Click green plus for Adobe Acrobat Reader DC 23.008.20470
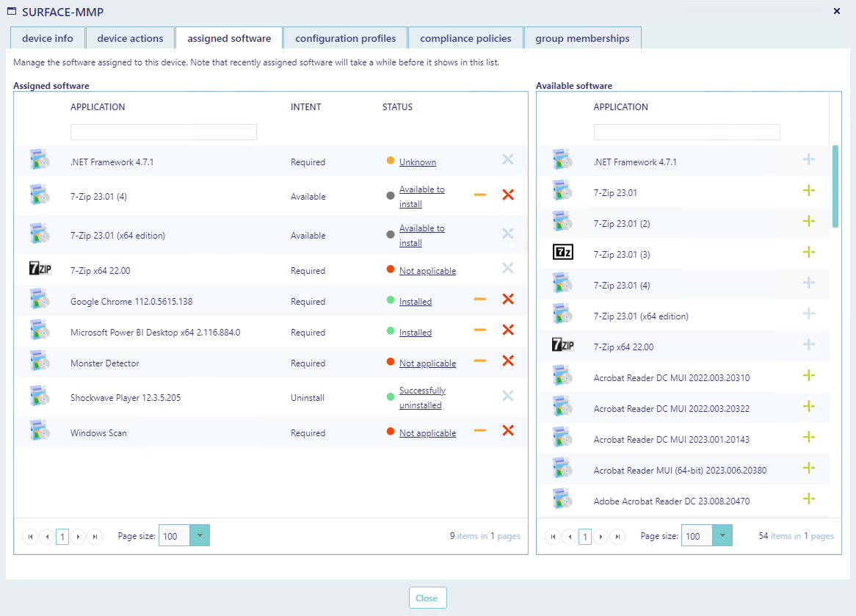856x616 pixels. pos(809,499)
